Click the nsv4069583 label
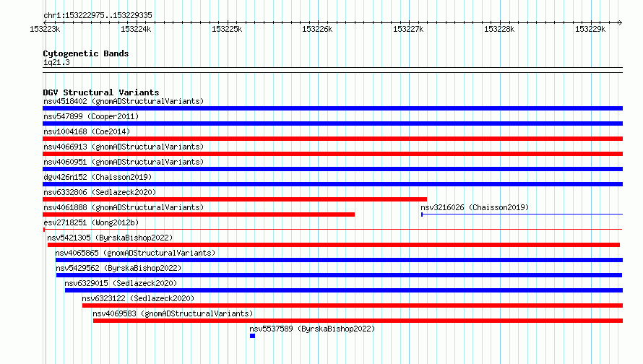 coord(173,313)
